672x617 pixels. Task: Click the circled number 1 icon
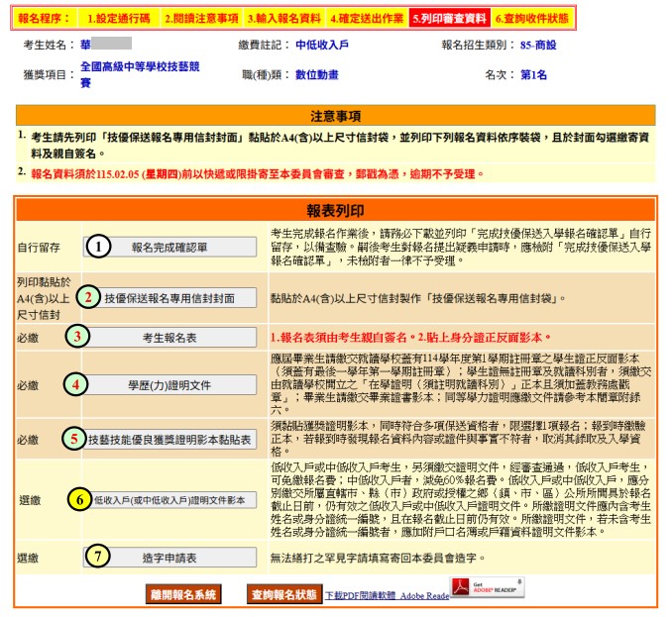tap(95, 248)
